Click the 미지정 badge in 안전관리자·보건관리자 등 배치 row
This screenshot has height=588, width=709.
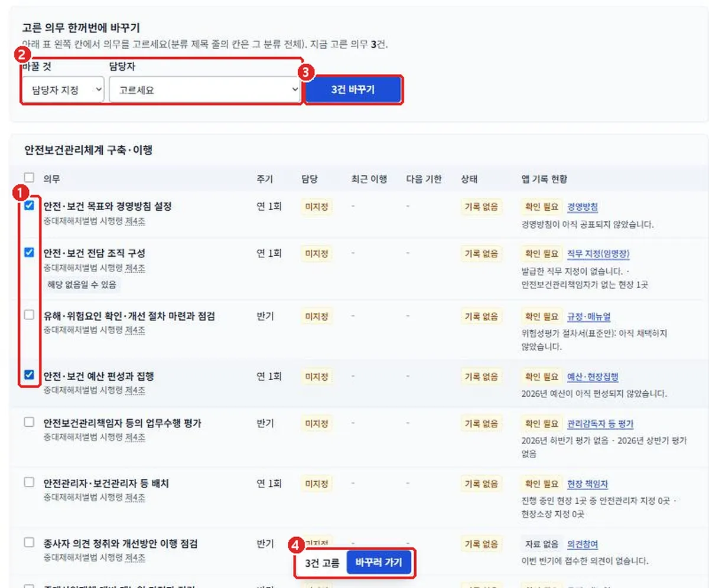pyautogui.click(x=317, y=484)
